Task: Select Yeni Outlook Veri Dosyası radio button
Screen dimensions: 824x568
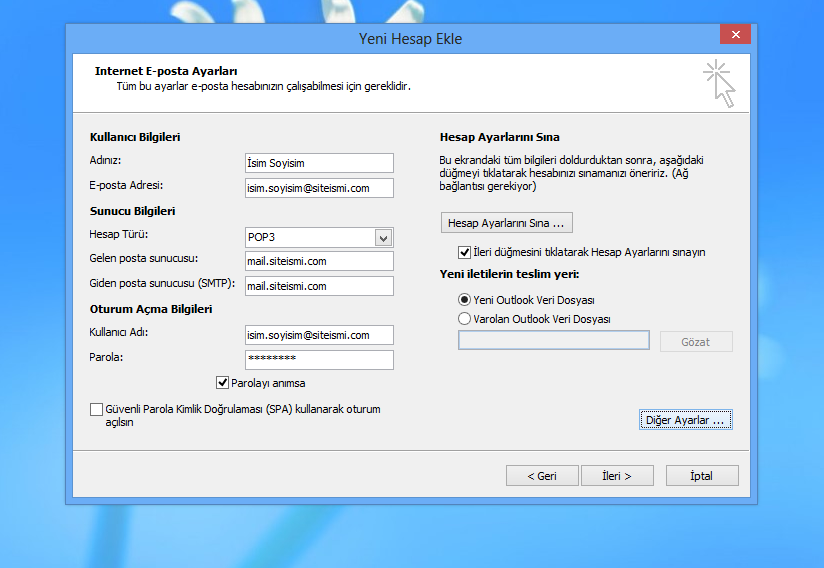Action: tap(464, 299)
